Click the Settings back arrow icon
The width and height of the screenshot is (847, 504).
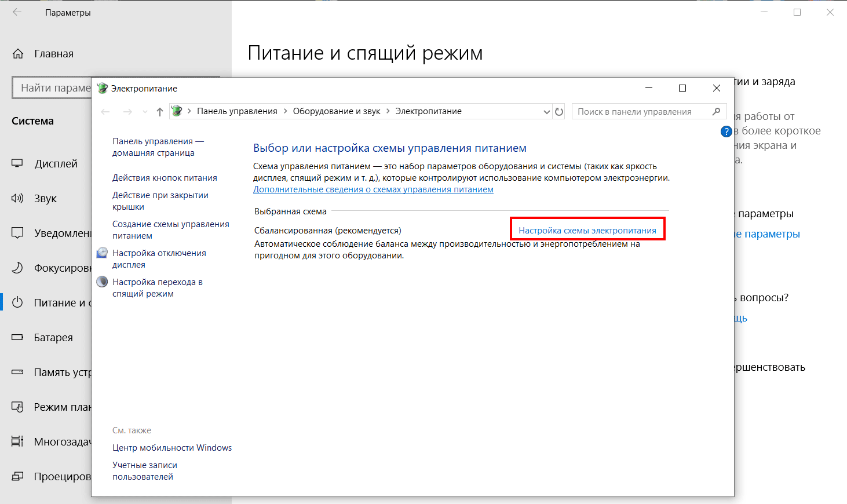[x=17, y=12]
